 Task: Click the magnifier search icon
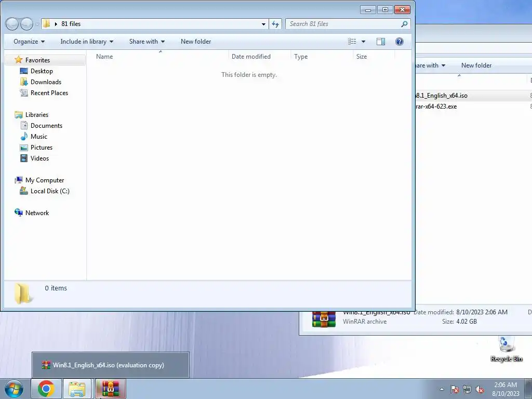(x=404, y=24)
